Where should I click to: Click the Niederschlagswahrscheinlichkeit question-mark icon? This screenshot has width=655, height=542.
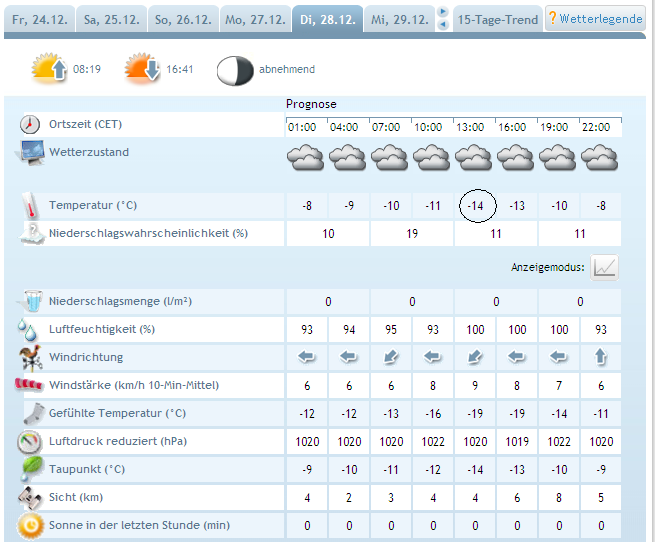click(32, 234)
